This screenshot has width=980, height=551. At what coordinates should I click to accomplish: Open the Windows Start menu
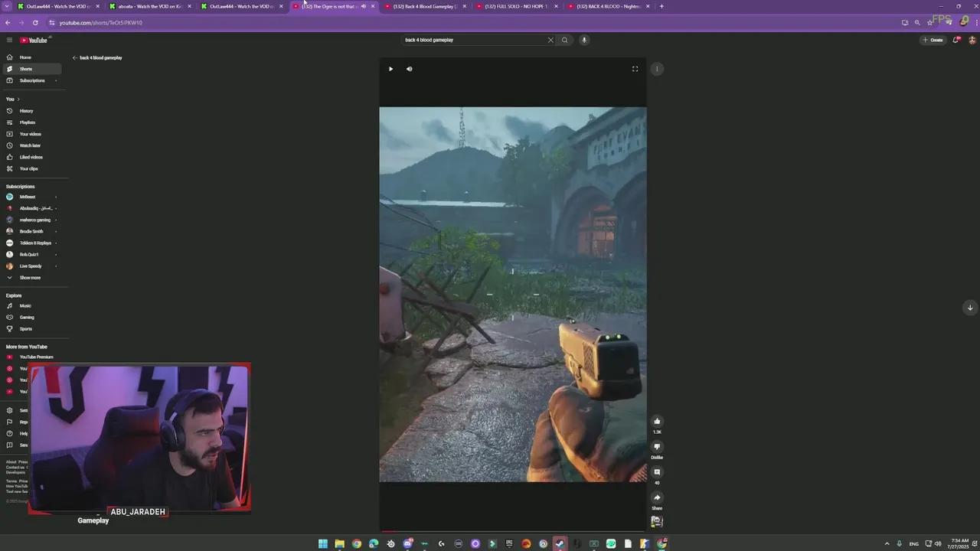coord(323,544)
